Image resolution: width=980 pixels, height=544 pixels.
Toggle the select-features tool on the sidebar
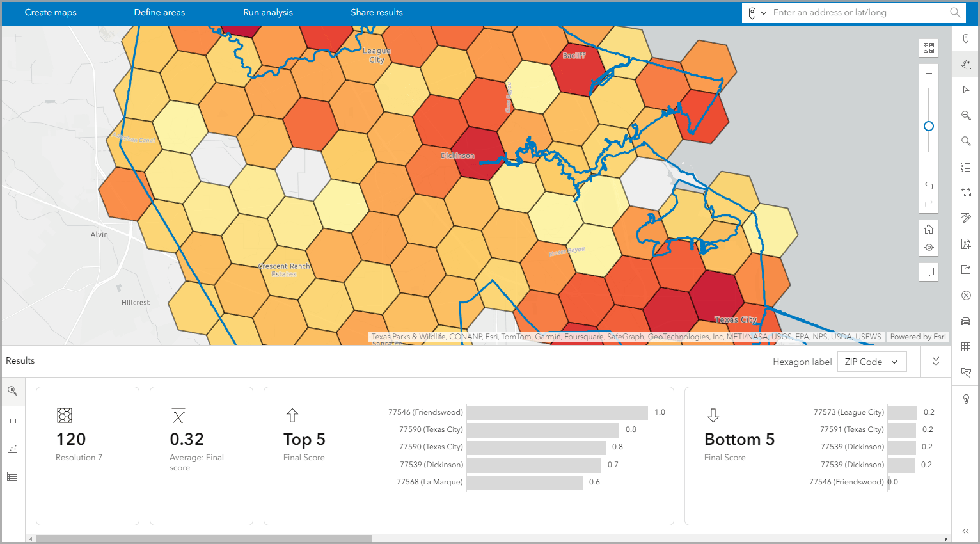click(x=966, y=372)
